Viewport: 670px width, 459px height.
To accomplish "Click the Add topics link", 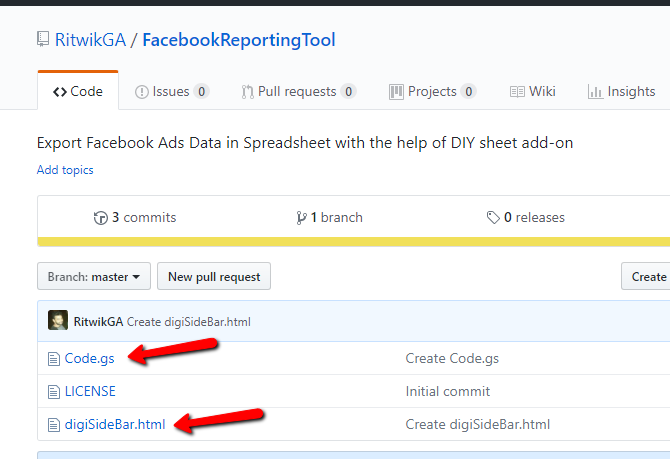I will tap(65, 170).
